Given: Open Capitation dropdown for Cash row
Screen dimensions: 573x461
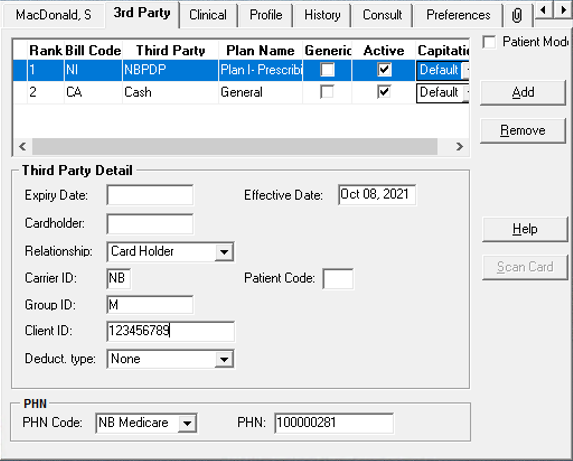Looking at the screenshot, I should click(x=466, y=92).
